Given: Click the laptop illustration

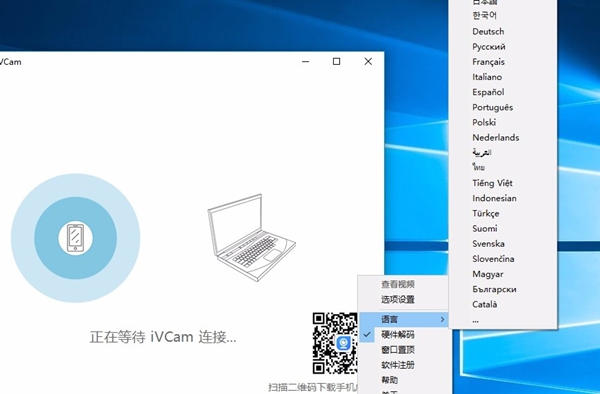Looking at the screenshot, I should click(251, 238).
